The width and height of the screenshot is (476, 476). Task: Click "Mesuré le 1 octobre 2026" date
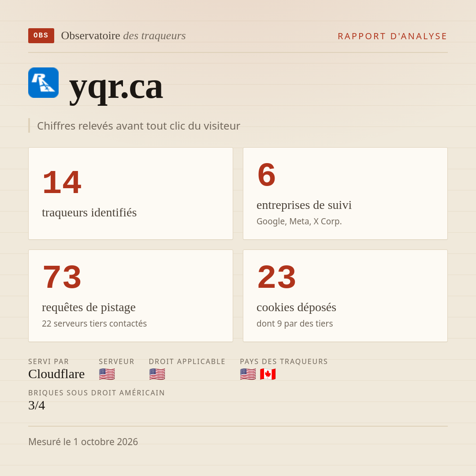[83, 442]
